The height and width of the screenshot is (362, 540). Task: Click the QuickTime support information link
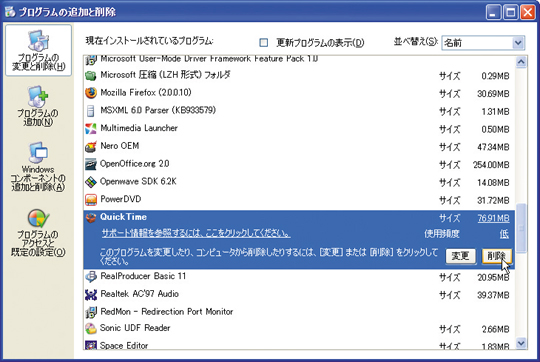196,233
